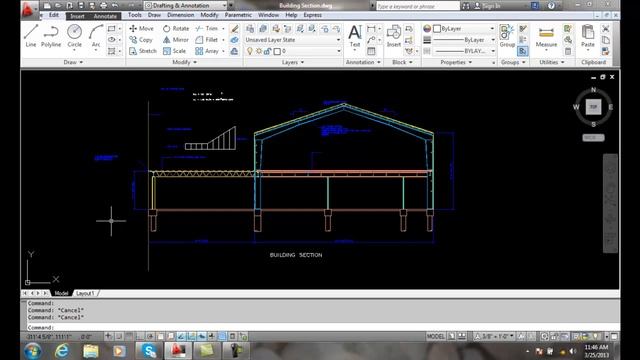This screenshot has width=640, height=360.
Task: Click the Erase pencil icon
Action: (x=234, y=29)
